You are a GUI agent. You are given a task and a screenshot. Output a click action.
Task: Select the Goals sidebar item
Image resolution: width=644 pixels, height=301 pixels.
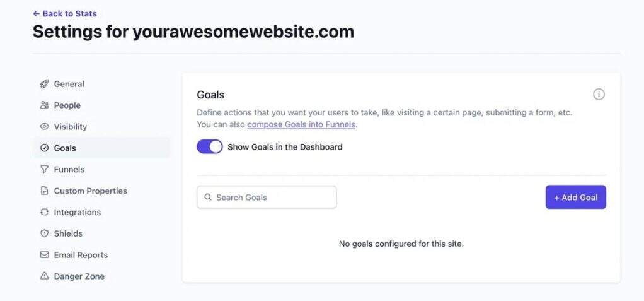point(65,148)
